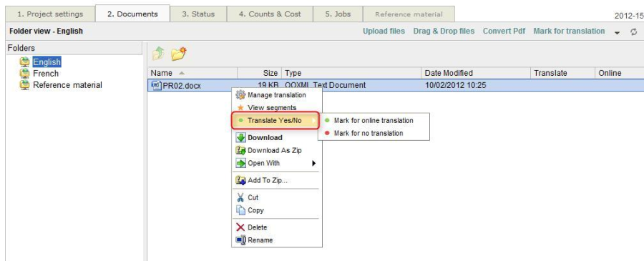Click the Upload files link
The image size is (644, 261).
point(384,31)
